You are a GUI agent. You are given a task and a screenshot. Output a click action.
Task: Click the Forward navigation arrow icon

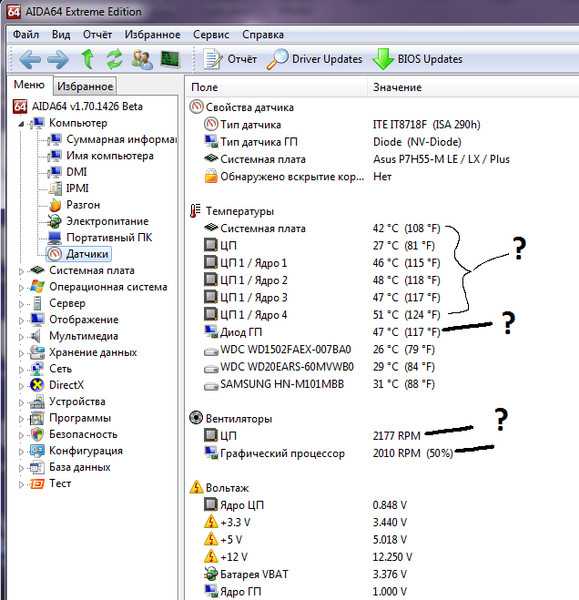coord(58,59)
